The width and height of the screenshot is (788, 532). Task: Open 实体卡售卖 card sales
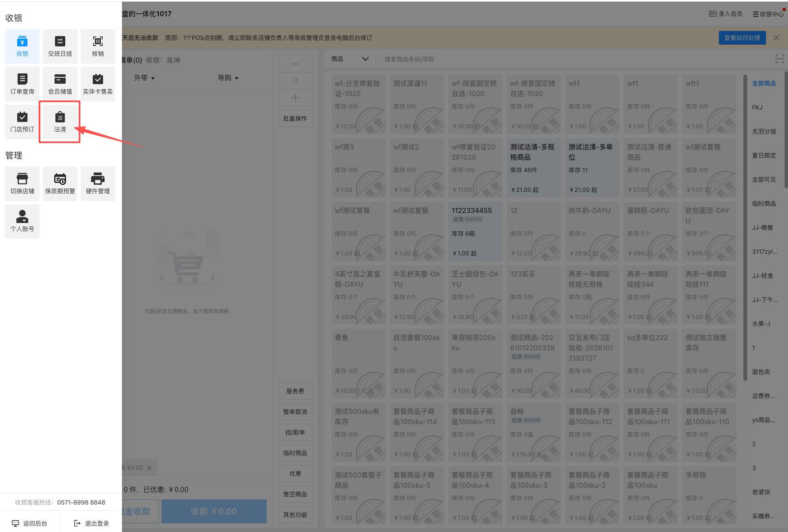(98, 84)
